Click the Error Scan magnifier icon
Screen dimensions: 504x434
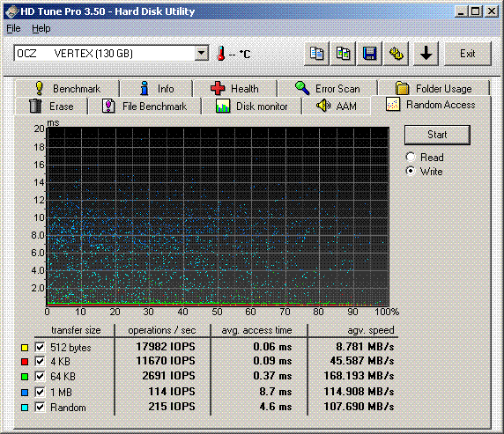[x=302, y=88]
